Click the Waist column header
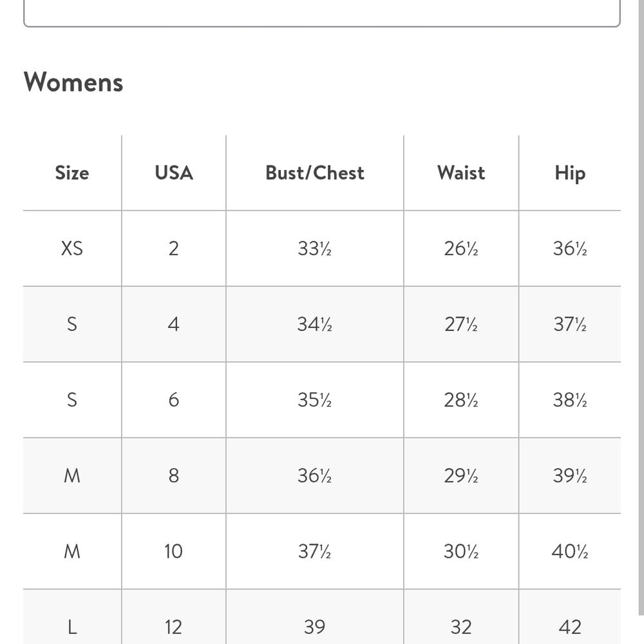This screenshot has width=644, height=644. 461,173
